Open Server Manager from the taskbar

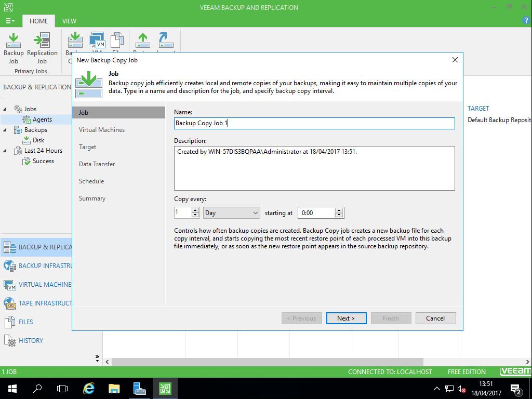139,389
